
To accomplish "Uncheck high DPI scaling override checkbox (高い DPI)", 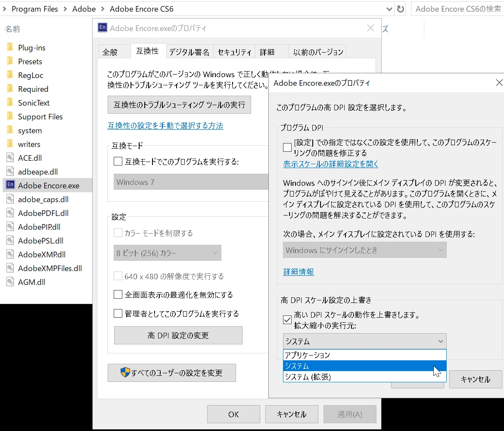I will coord(287,320).
